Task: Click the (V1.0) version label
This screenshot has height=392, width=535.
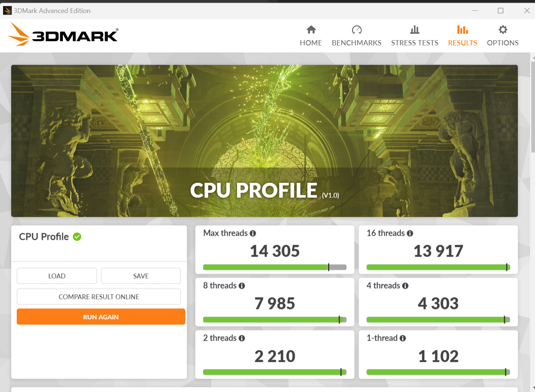Action: [330, 195]
